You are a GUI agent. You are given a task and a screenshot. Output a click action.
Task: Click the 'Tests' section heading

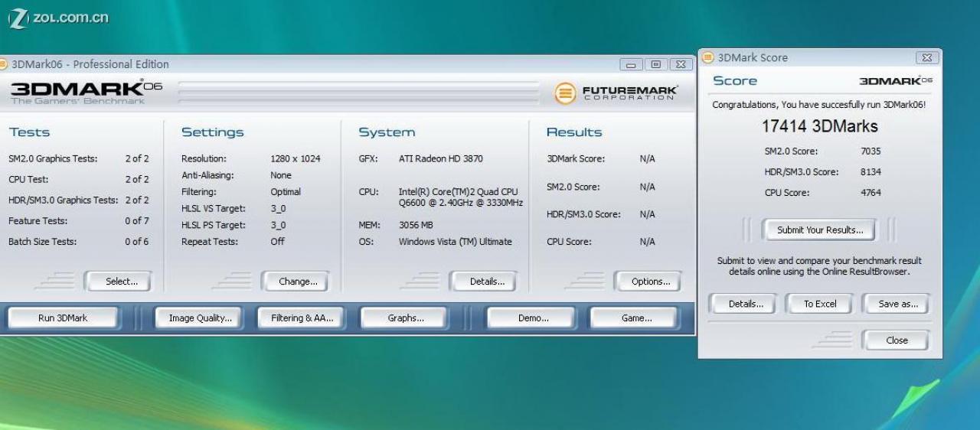click(29, 132)
